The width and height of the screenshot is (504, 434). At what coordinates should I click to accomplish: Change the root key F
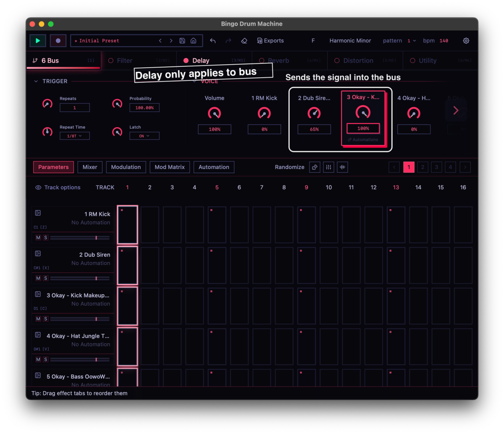[313, 41]
